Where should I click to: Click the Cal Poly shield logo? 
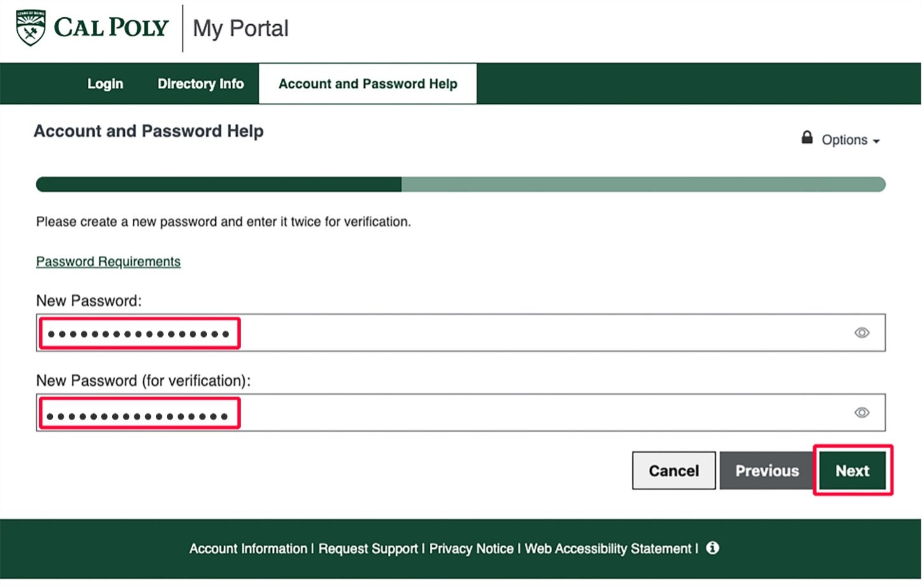click(31, 27)
